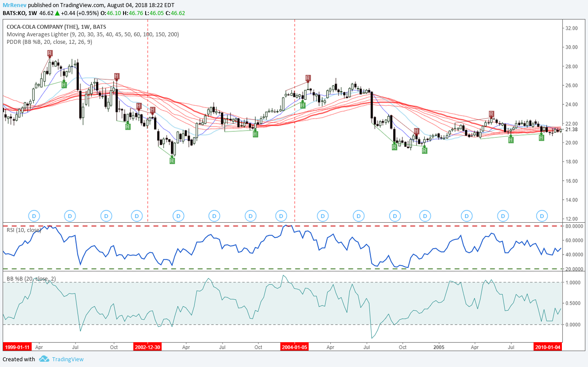The height and width of the screenshot is (367, 588).
Task: Click the 12.00 price axis label
Action: (572, 219)
